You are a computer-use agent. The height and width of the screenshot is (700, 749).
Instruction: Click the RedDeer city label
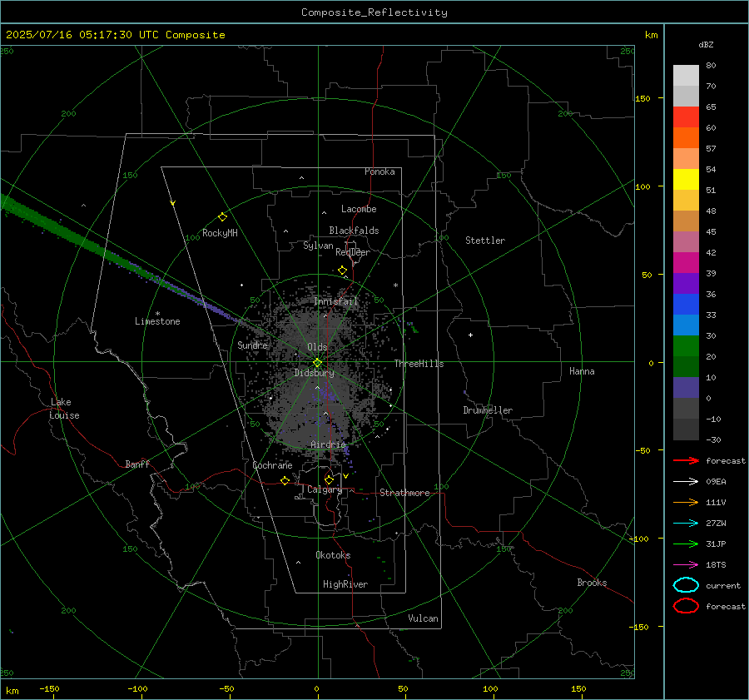coord(353,252)
